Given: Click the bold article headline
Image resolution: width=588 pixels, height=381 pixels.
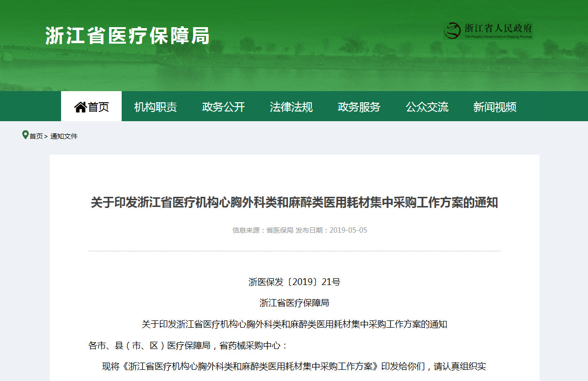Looking at the screenshot, I should point(294,203).
